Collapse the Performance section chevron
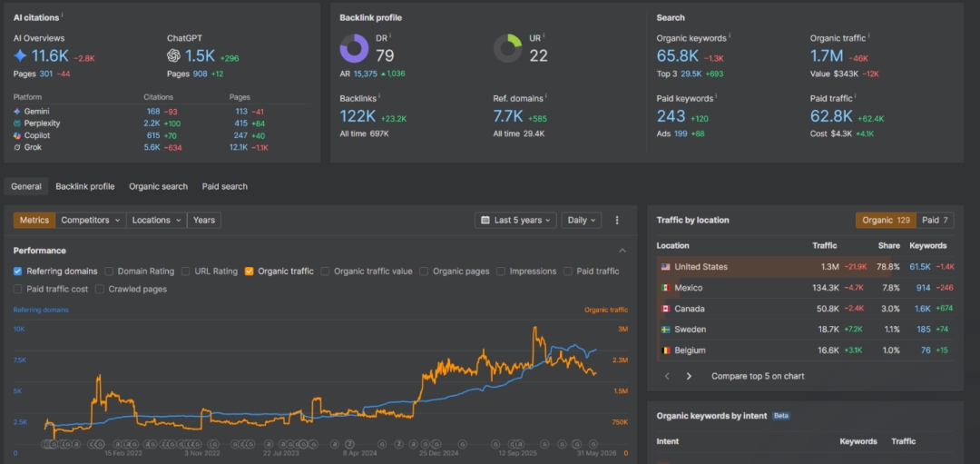The height and width of the screenshot is (464, 980). click(622, 251)
